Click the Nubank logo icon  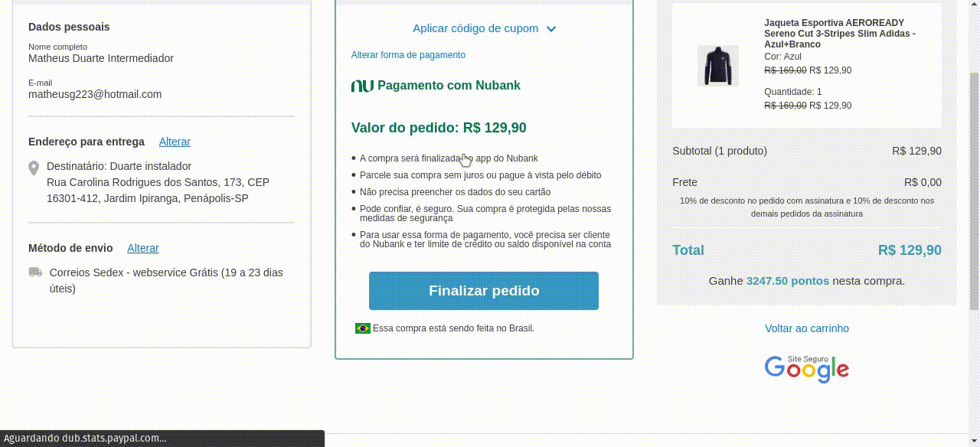point(362,86)
